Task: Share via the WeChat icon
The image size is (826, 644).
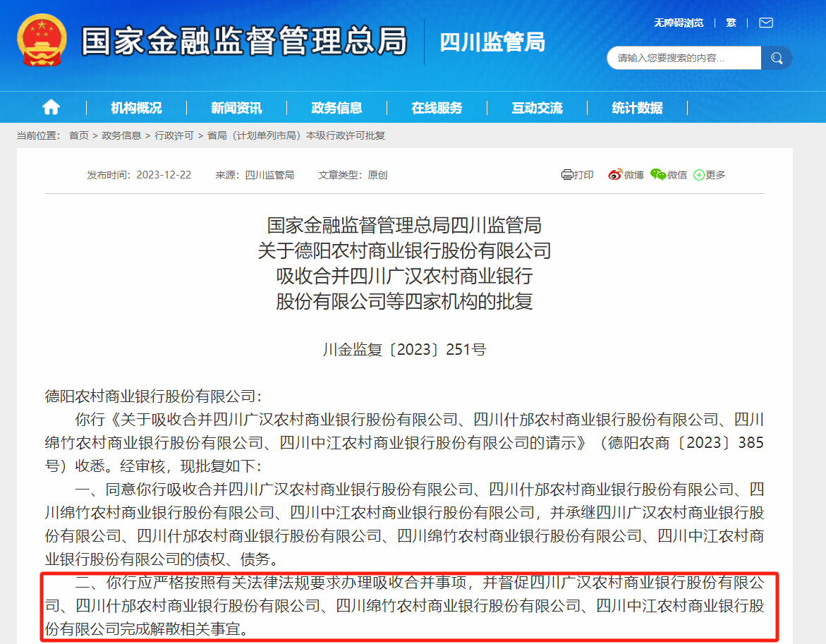Action: (x=658, y=175)
